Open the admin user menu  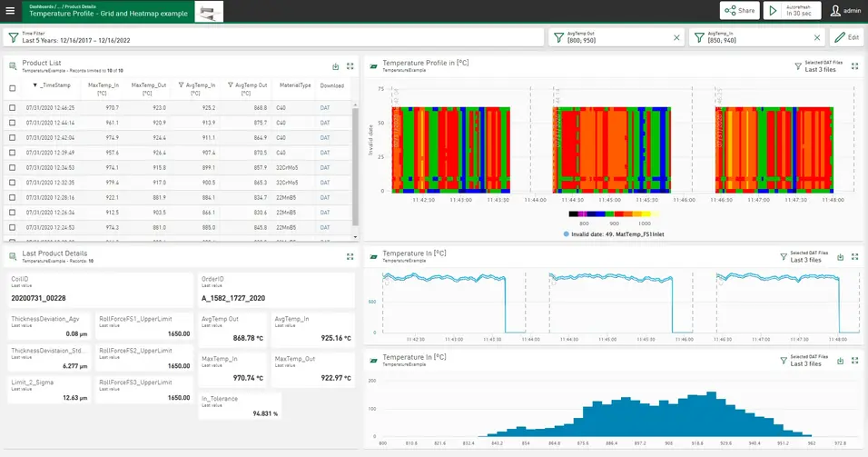[x=845, y=11]
